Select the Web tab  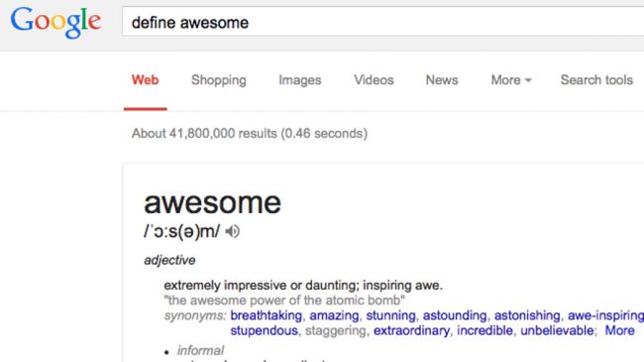(x=145, y=79)
